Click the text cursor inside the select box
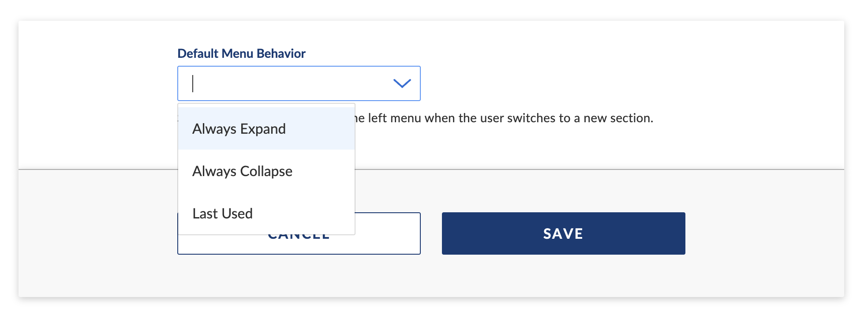This screenshot has height=316, width=868. pos(193,83)
